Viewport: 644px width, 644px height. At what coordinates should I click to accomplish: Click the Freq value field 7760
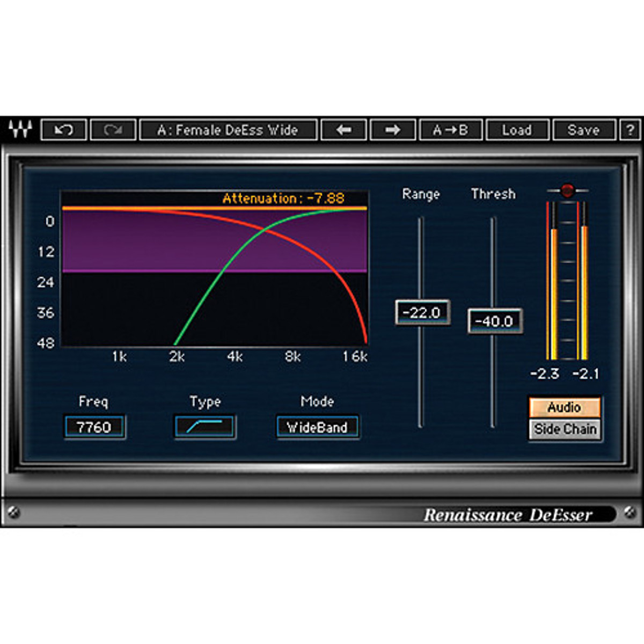tap(94, 427)
